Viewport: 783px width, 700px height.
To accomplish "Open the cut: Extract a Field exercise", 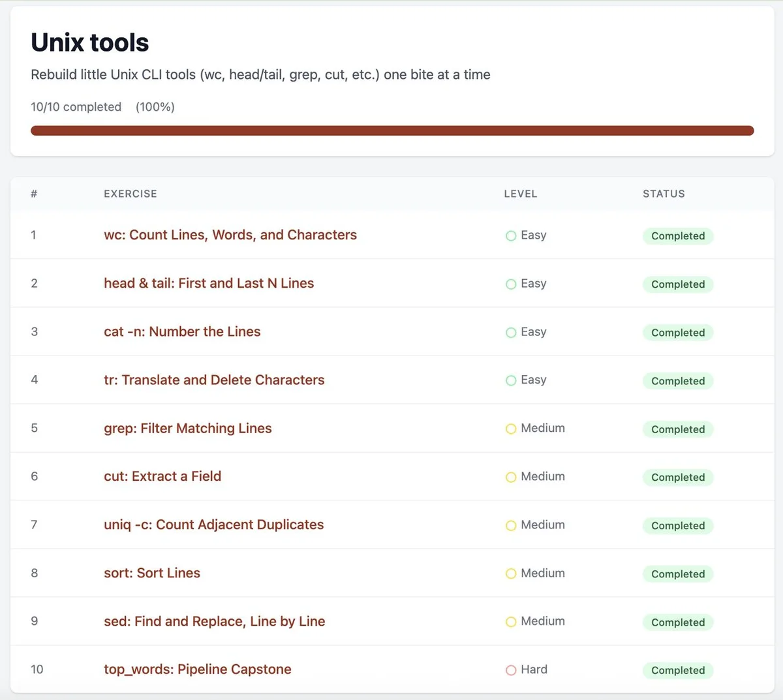I will pyautogui.click(x=162, y=476).
